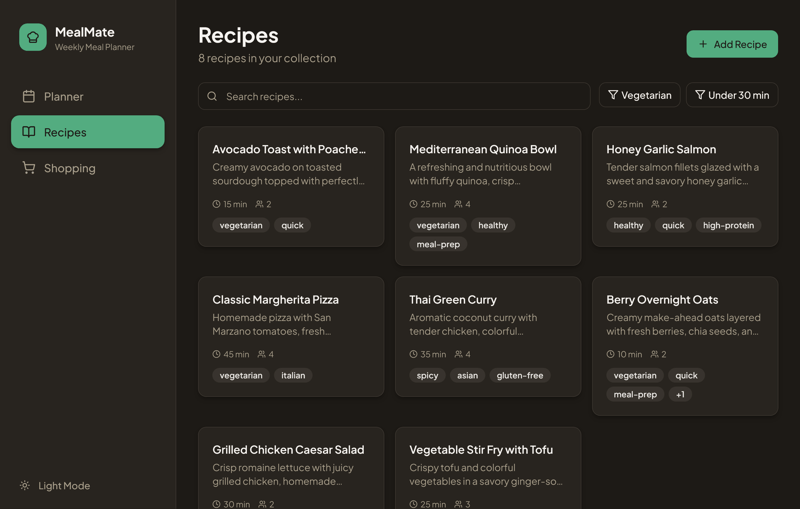
Task: Click the funnel icon on Vegetarian filter
Action: point(613,95)
